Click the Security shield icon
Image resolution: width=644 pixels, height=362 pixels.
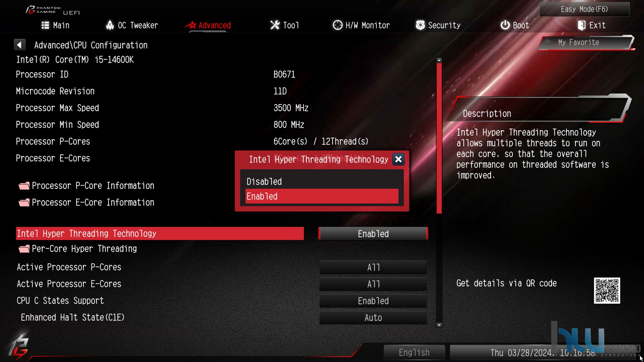pos(420,25)
